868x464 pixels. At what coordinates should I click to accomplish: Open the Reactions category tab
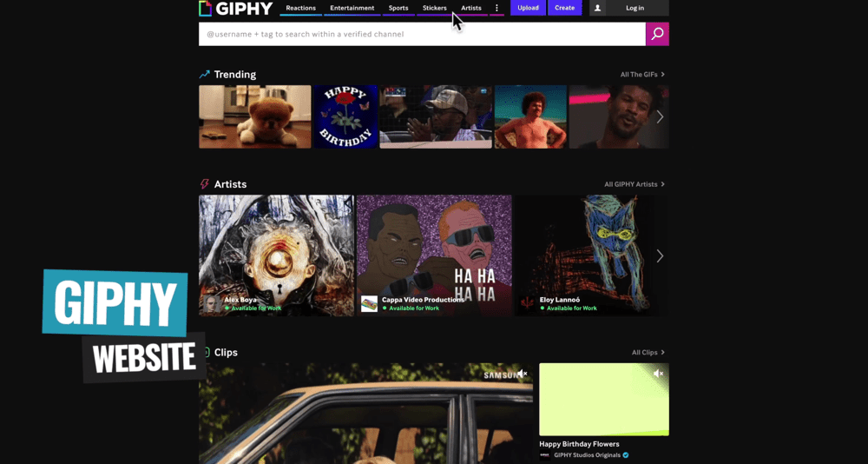(x=300, y=8)
